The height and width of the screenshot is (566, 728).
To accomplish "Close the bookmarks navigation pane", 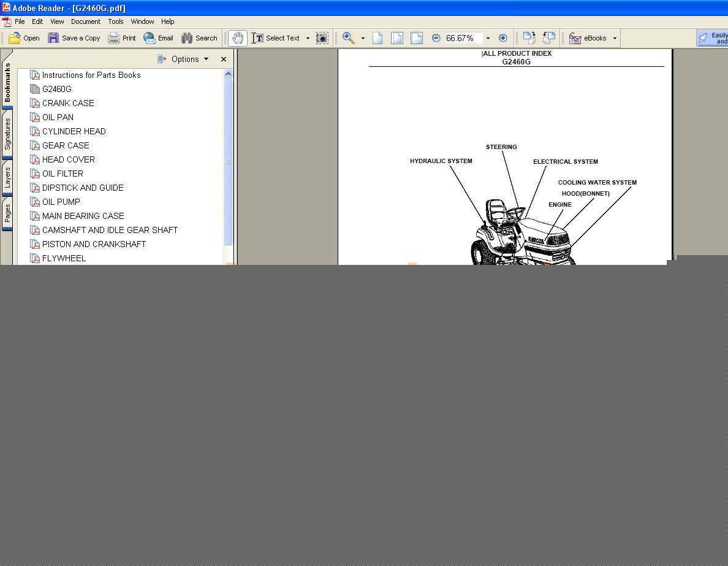I will [x=224, y=59].
